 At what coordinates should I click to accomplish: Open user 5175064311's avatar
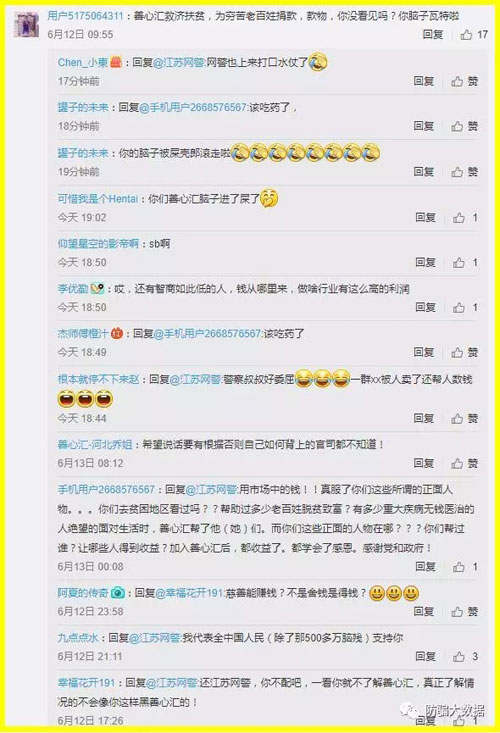point(26,24)
